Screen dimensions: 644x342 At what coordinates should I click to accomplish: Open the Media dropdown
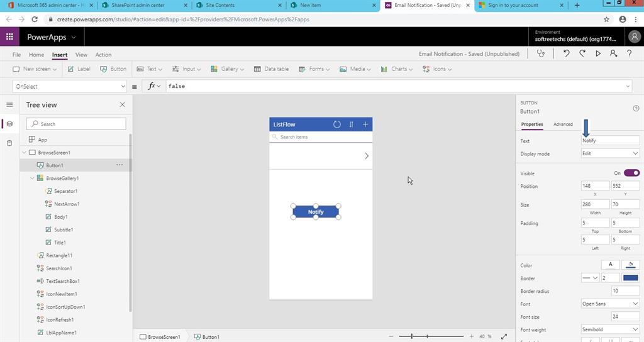(355, 69)
